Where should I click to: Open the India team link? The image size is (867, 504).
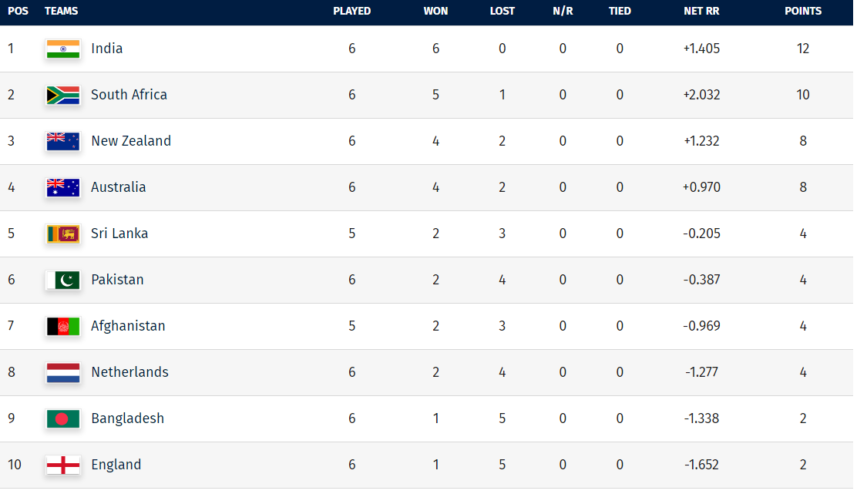click(x=106, y=49)
